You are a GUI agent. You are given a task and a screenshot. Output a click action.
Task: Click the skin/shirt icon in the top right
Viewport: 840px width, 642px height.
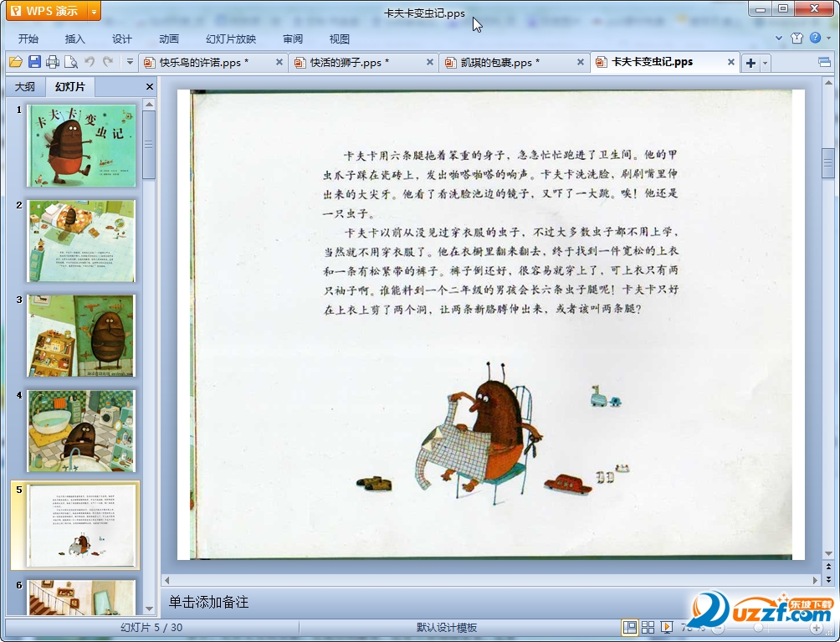click(796, 38)
